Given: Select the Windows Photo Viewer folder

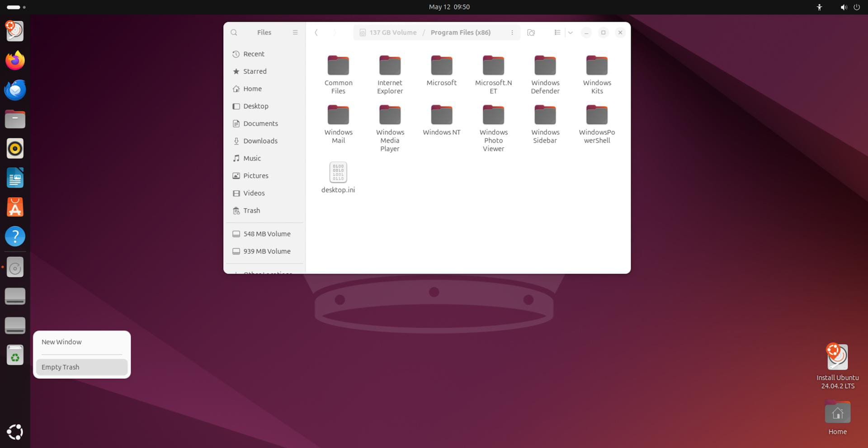Looking at the screenshot, I should (493, 128).
